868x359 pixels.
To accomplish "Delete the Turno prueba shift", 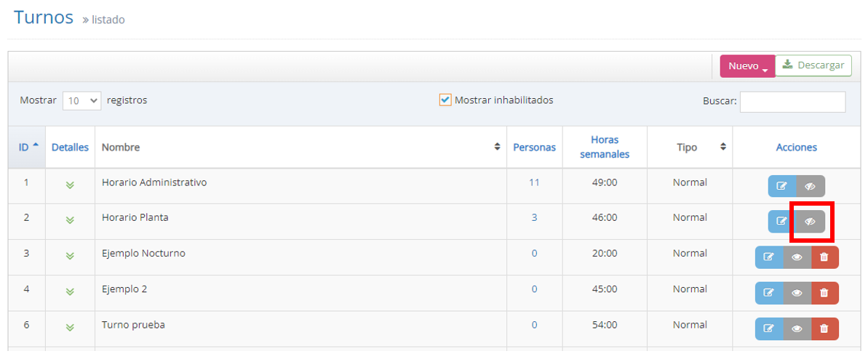I will [x=824, y=328].
